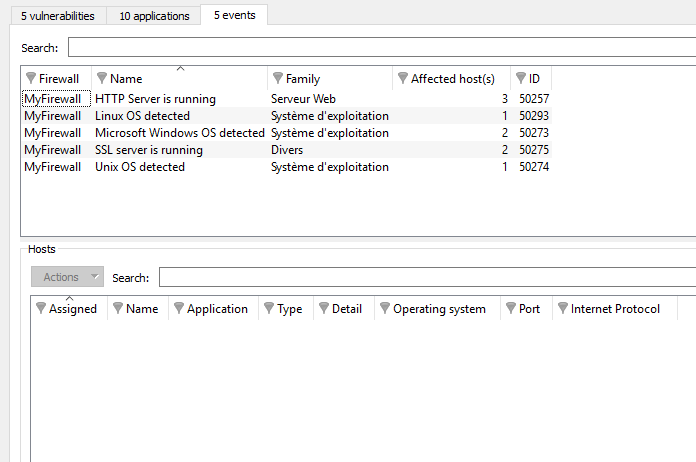The height and width of the screenshot is (462, 696).
Task: Click the Internet Protocol filter icon
Action: (563, 308)
